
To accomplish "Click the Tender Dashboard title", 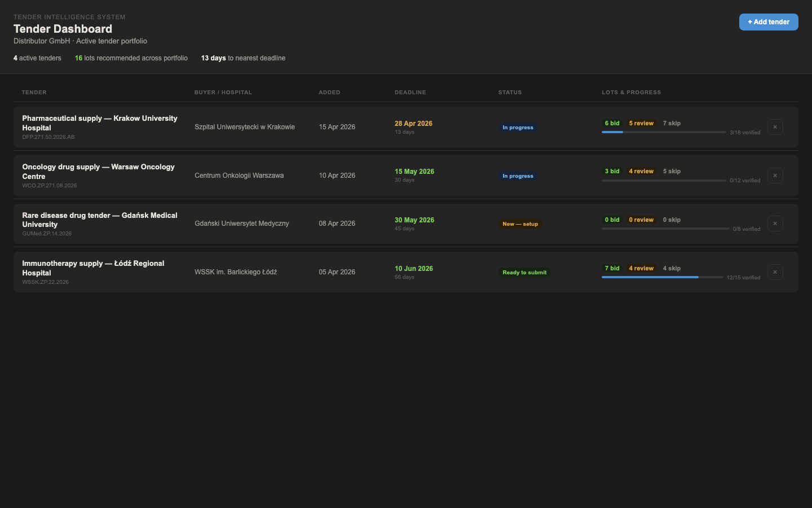I will (x=63, y=29).
